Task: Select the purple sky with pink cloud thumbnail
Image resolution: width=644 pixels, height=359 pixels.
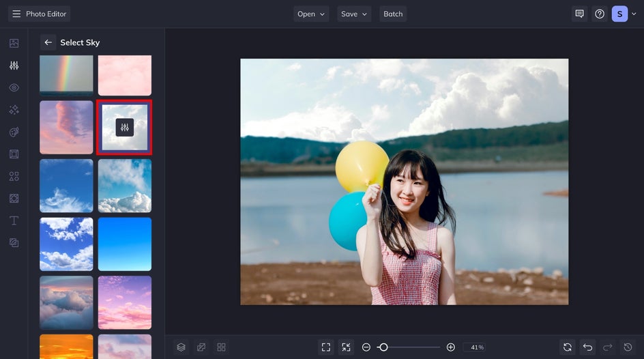Action: [x=66, y=128]
